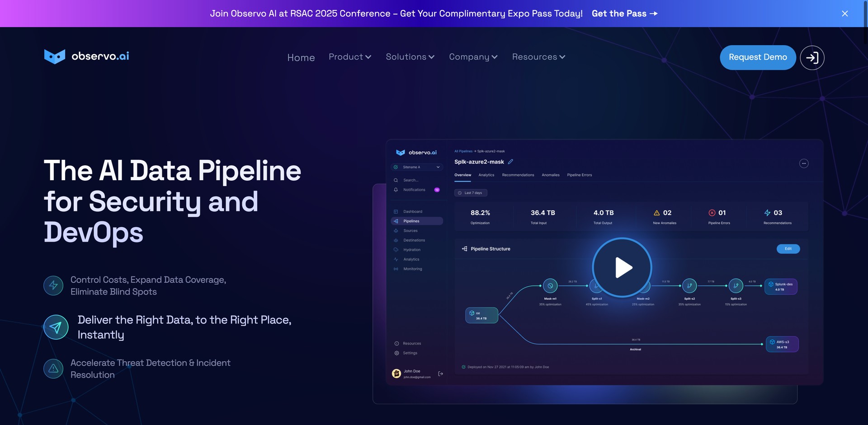Click the logout icon beside John Doe
This screenshot has height=425, width=868.
tap(440, 374)
